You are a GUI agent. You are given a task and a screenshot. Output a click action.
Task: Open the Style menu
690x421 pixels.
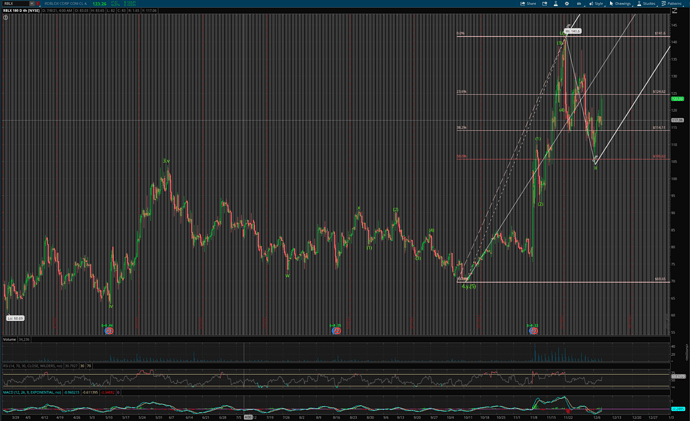click(596, 4)
